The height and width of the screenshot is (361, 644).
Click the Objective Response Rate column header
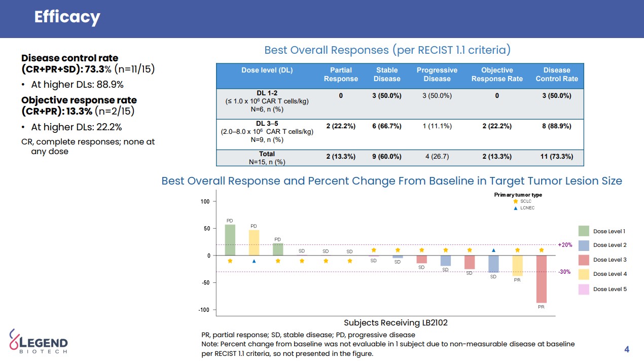click(x=496, y=75)
